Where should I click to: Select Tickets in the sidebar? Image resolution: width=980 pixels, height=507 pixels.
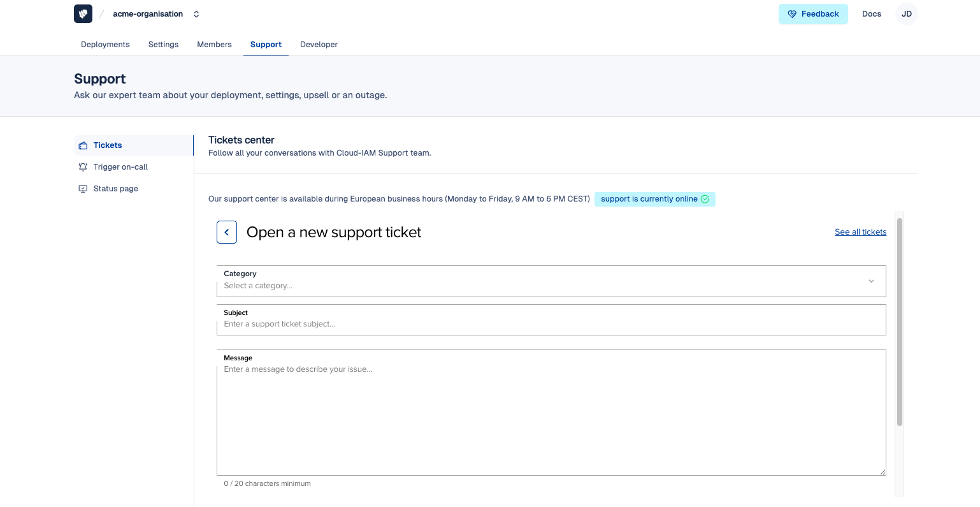click(133, 145)
